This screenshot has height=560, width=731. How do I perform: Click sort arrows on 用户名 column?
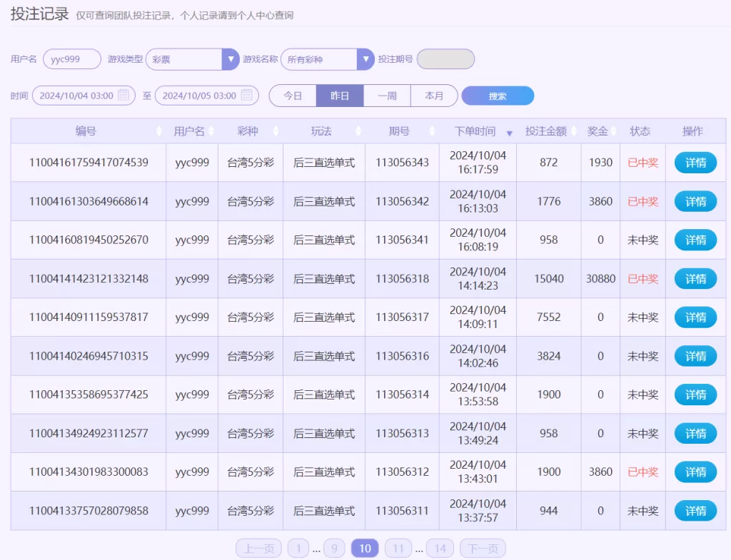click(x=211, y=131)
